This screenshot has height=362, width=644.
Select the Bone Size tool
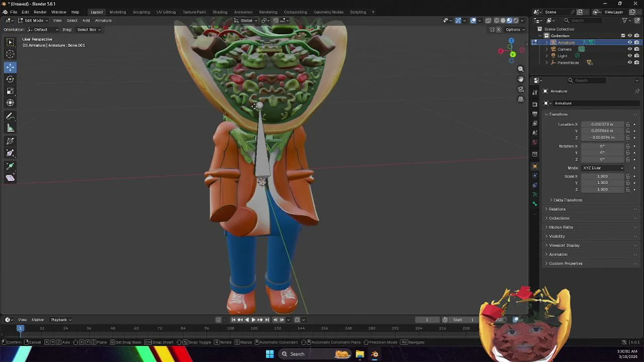pyautogui.click(x=10, y=153)
